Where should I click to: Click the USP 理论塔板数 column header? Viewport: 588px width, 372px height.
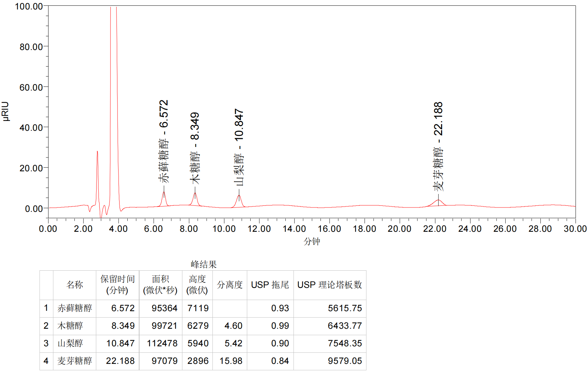pos(329,285)
